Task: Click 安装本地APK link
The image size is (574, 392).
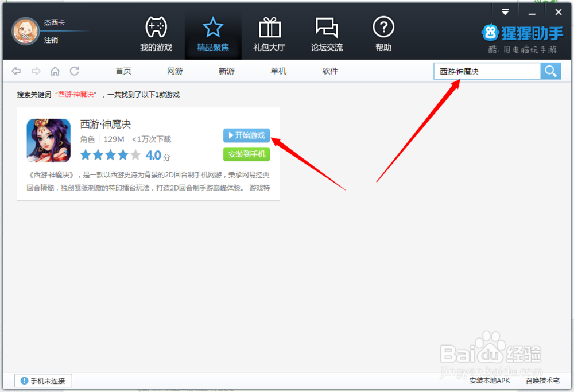Action: click(x=490, y=381)
